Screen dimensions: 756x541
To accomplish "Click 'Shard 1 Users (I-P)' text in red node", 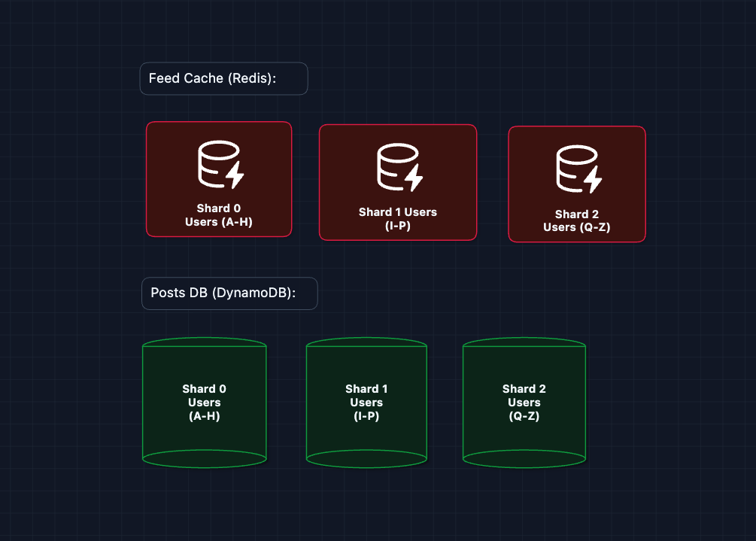I will (397, 218).
